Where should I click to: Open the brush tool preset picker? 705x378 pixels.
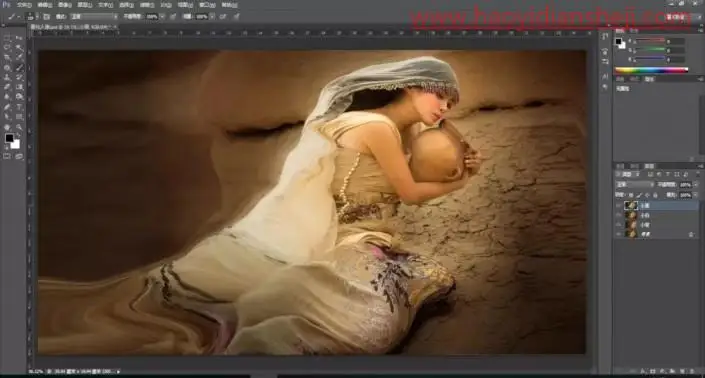pos(13,17)
